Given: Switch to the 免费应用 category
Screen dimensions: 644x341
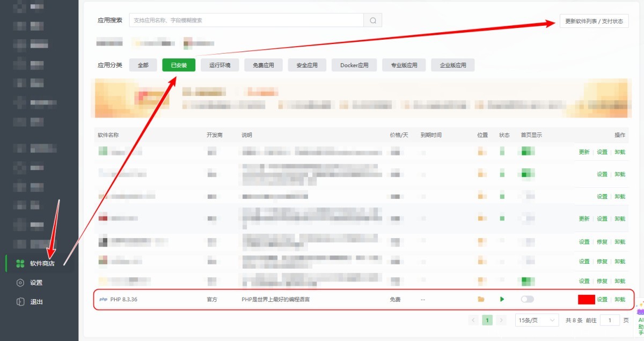Looking at the screenshot, I should pyautogui.click(x=264, y=65).
